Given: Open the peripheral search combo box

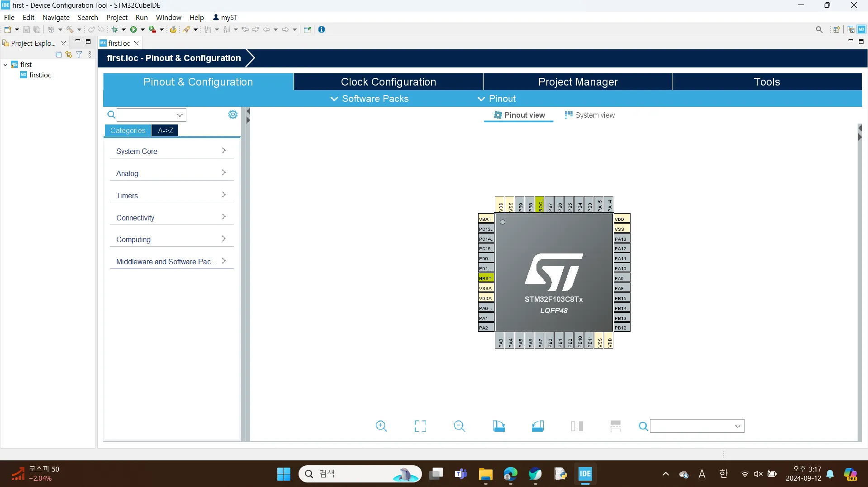Looking at the screenshot, I should (152, 115).
